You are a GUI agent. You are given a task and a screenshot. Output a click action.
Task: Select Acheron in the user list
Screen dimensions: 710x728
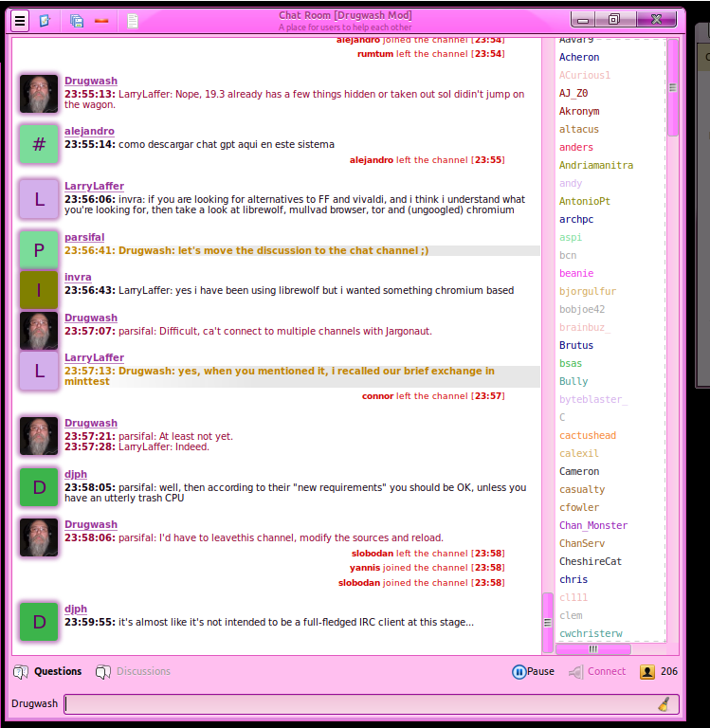579,57
